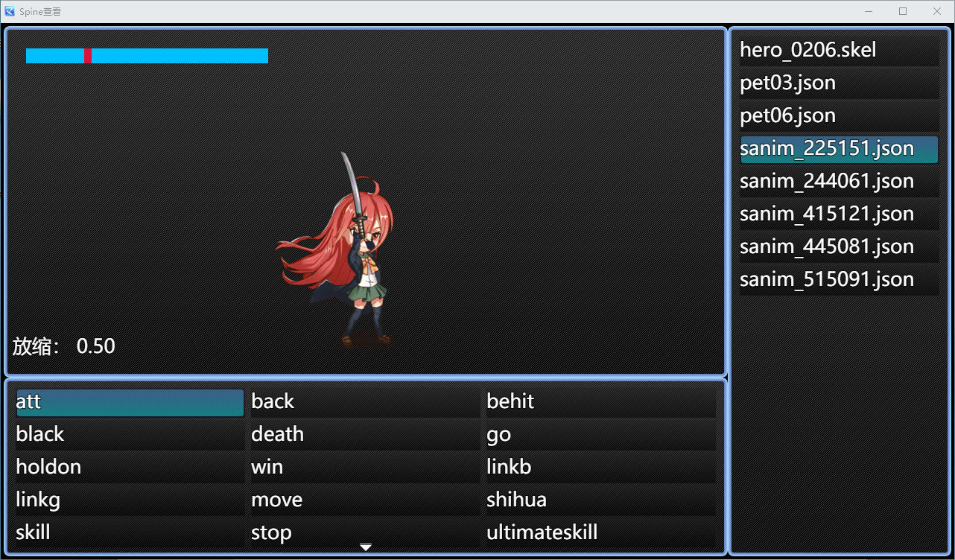
Task: Close the Spine查看 window
Action: click(937, 11)
